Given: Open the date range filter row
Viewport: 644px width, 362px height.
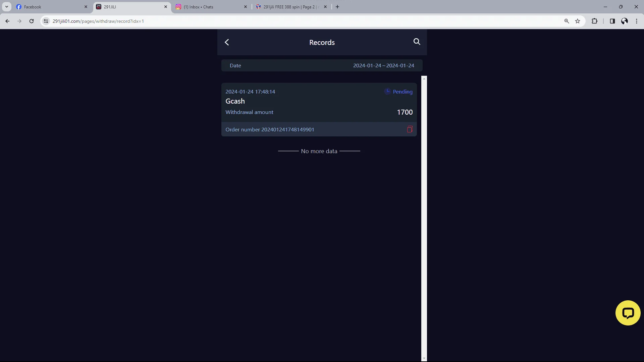Looking at the screenshot, I should [x=322, y=65].
